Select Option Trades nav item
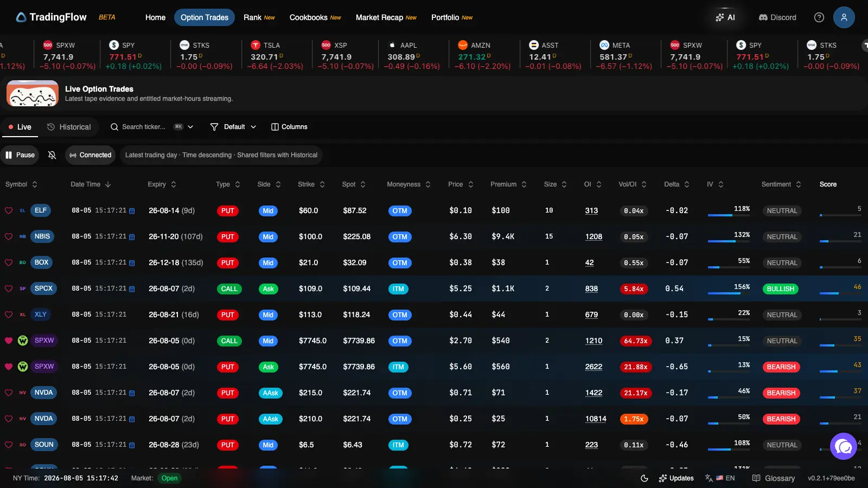This screenshot has height=488, width=868. pos(205,17)
